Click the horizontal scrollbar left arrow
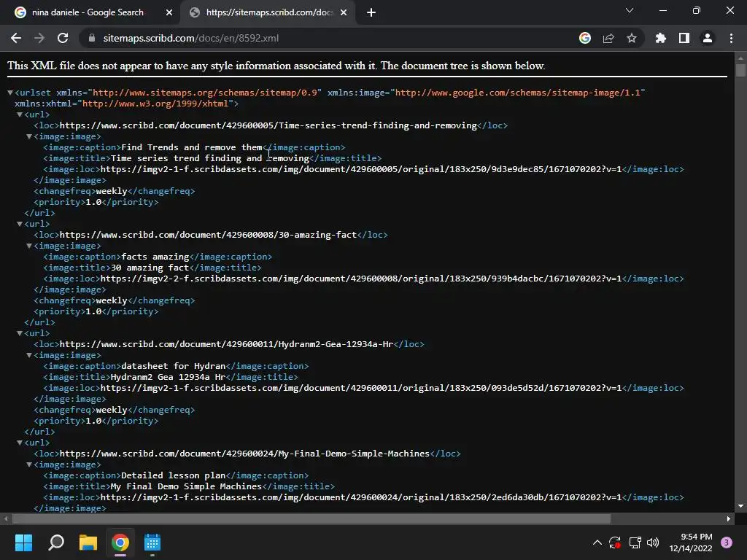Viewport: 747px width, 560px height. click(x=6, y=518)
